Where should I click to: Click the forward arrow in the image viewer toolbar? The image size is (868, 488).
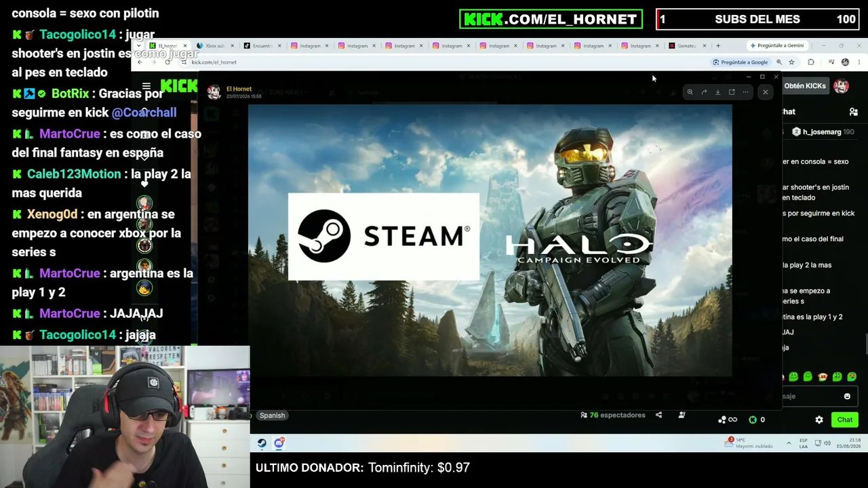coord(704,92)
